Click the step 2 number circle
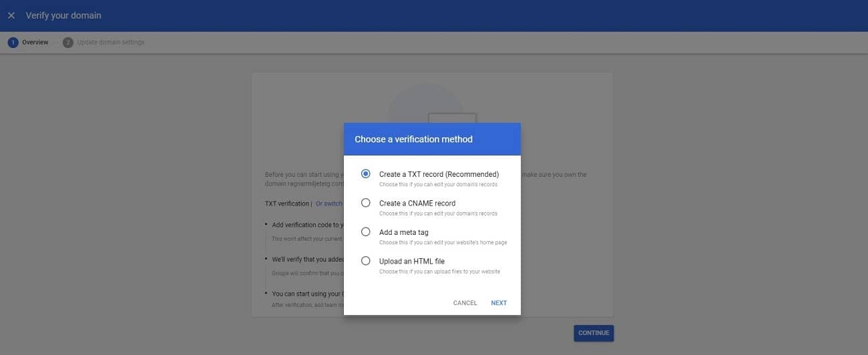Image resolution: width=868 pixels, height=355 pixels. click(x=68, y=42)
